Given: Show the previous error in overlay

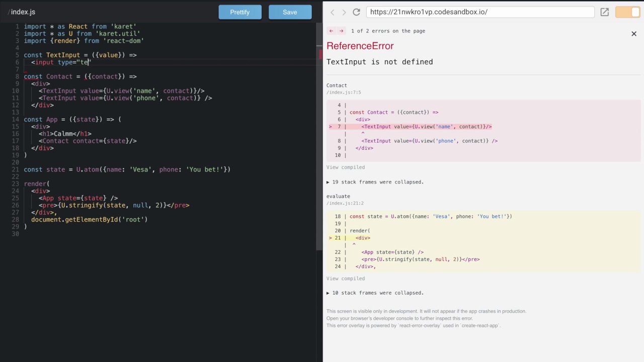Looking at the screenshot, I should click(331, 31).
